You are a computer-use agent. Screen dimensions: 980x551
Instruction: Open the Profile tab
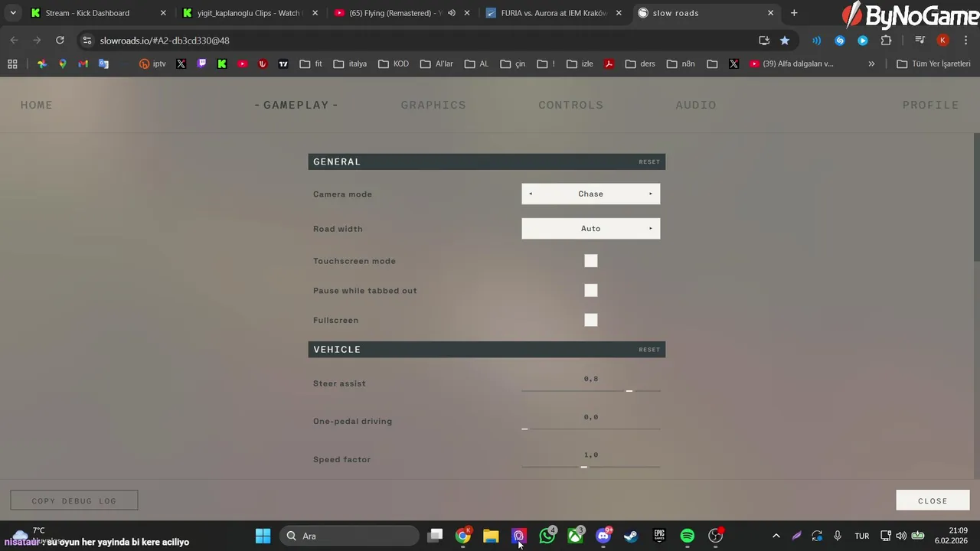tap(931, 105)
